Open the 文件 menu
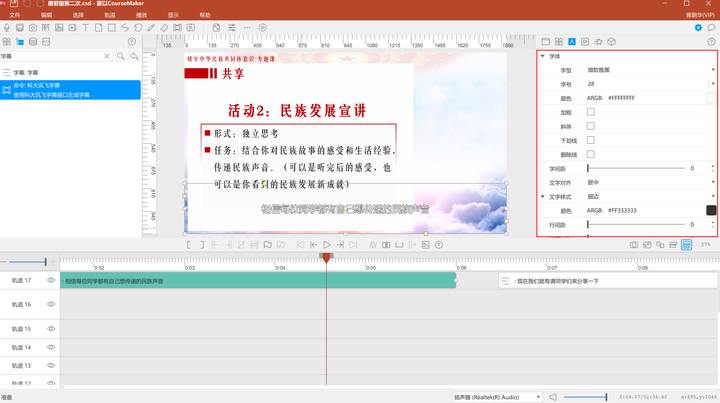Image resolution: width=720 pixels, height=403 pixels. [x=15, y=15]
